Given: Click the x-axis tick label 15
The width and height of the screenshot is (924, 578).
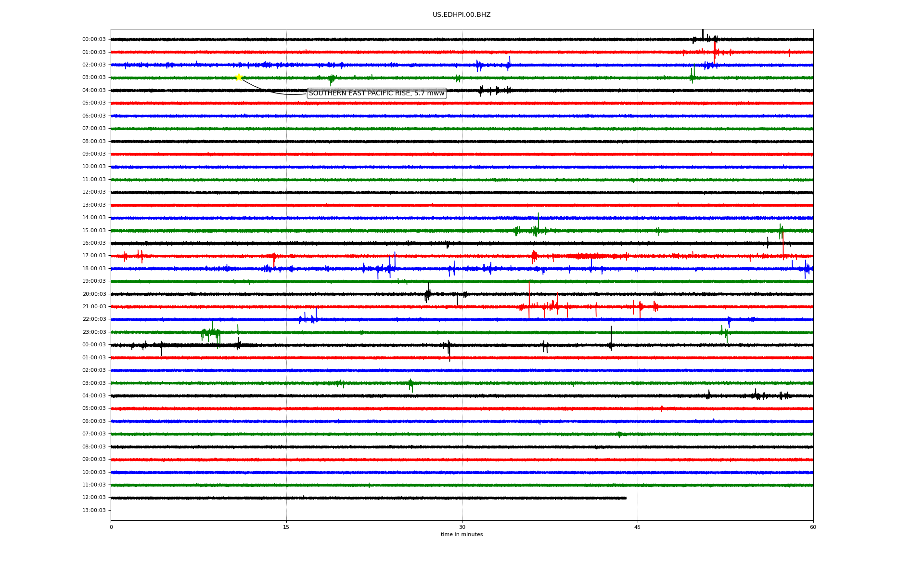Looking at the screenshot, I should [x=286, y=527].
